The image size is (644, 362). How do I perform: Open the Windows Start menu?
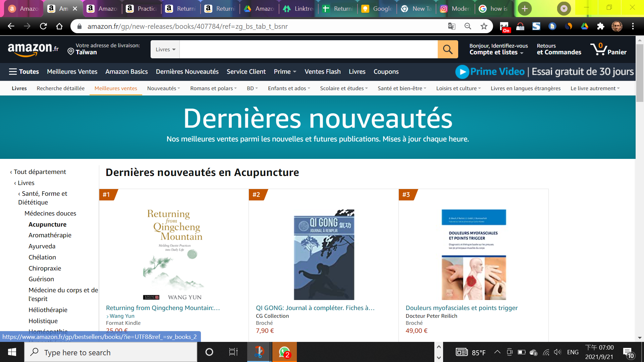tap(12, 352)
